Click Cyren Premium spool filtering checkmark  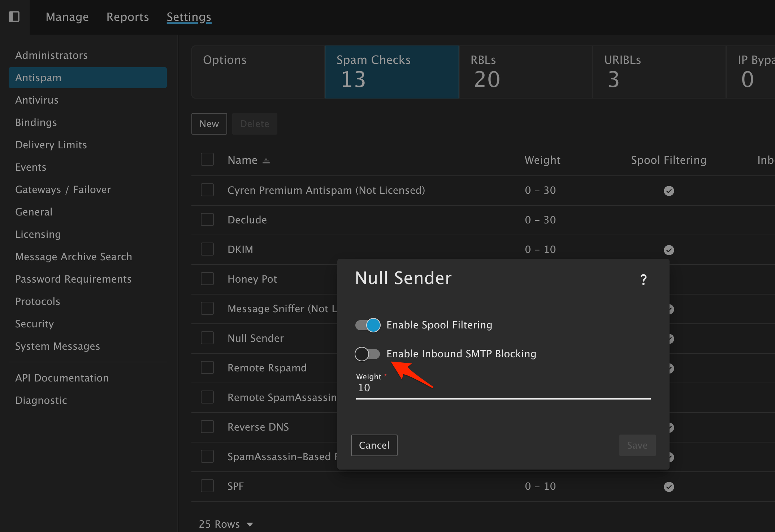tap(669, 191)
